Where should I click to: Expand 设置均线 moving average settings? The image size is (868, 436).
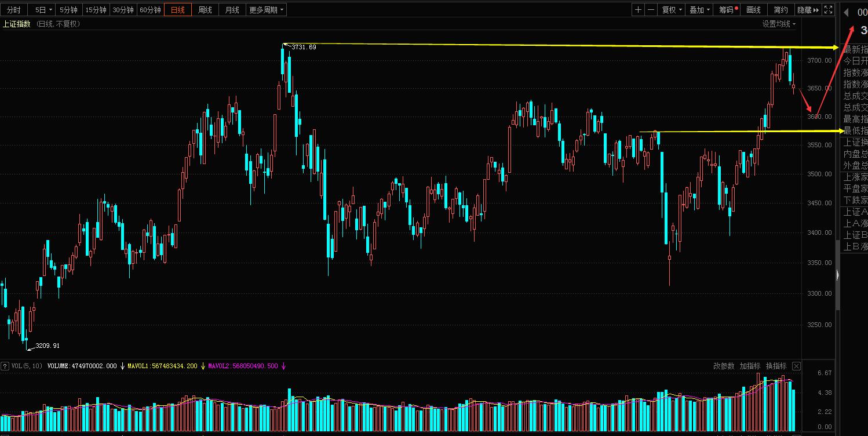pyautogui.click(x=779, y=24)
